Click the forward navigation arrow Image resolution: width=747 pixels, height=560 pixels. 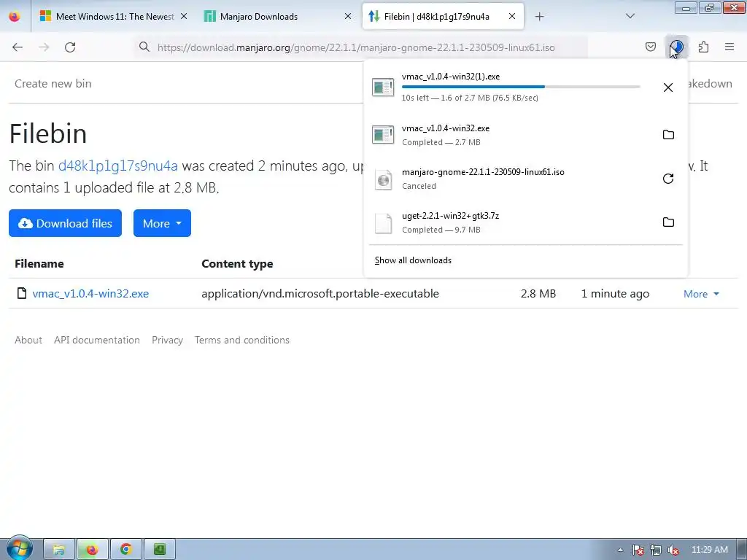click(44, 47)
